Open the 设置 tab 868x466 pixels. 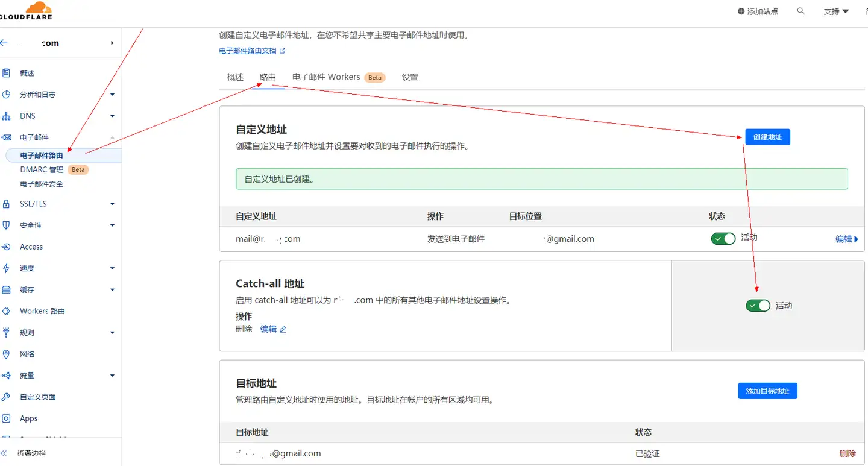[409, 77]
